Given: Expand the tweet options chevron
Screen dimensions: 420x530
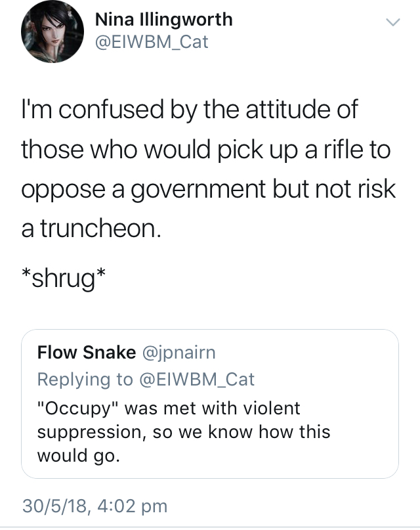Looking at the screenshot, I should [393, 22].
